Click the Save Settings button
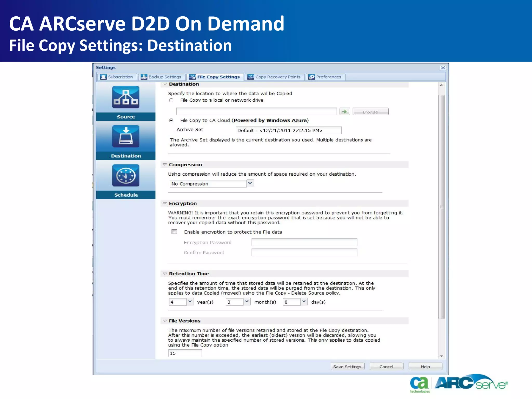 347,366
